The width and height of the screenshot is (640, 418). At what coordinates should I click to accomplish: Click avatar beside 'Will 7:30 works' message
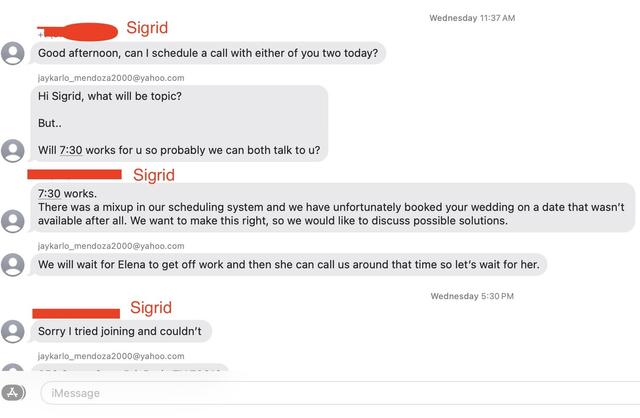(x=13, y=151)
